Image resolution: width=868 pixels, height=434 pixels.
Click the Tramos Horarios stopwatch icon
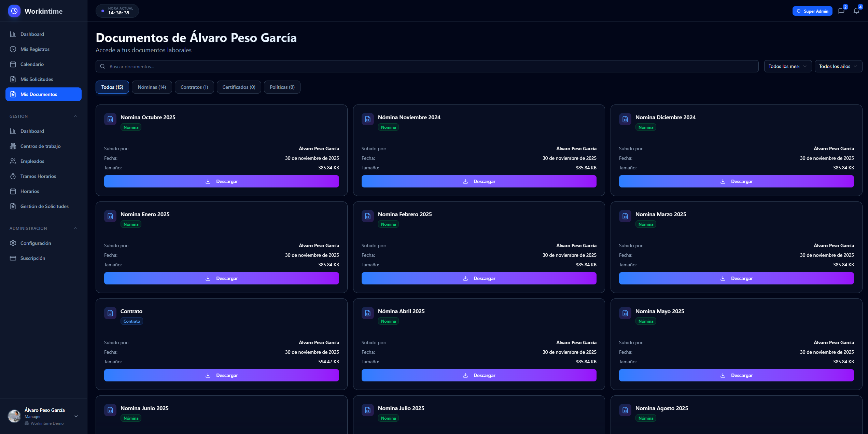13,176
